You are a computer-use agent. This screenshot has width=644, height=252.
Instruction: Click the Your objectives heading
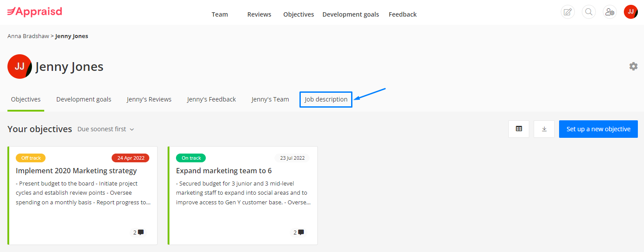40,129
